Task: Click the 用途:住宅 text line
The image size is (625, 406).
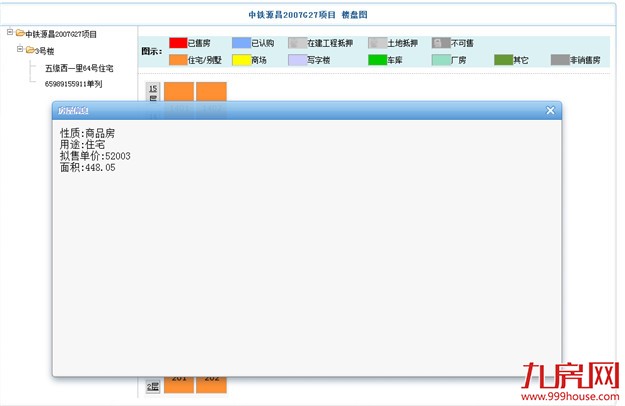Action: point(82,144)
